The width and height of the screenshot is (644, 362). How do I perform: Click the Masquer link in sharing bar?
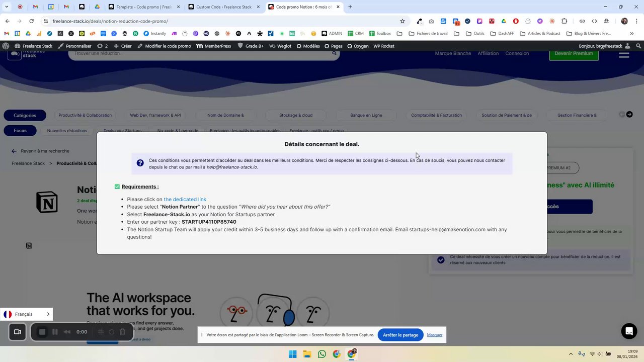(435, 335)
